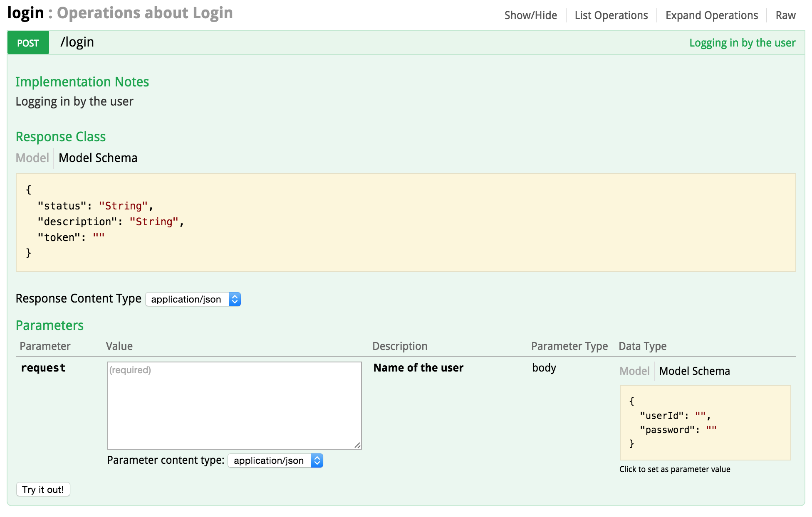Open the Response Content Type dropdown
Screen dimensions: 812x517
point(187,299)
